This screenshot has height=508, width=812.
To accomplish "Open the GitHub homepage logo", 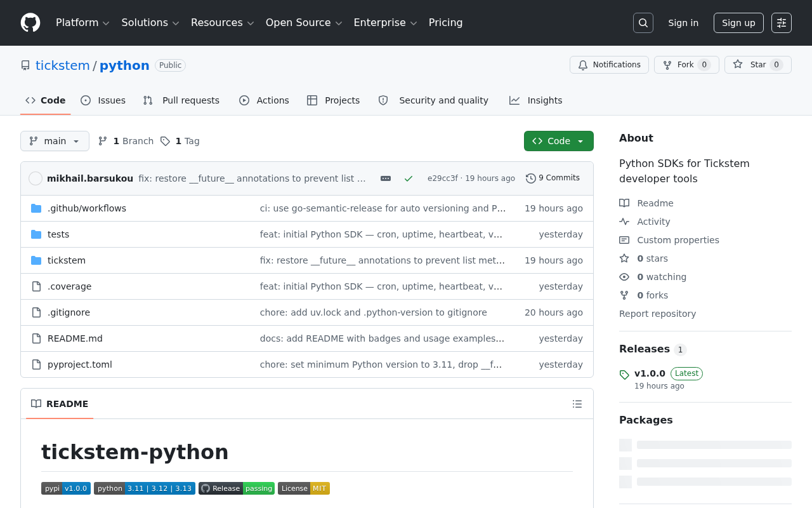I will 30,23.
